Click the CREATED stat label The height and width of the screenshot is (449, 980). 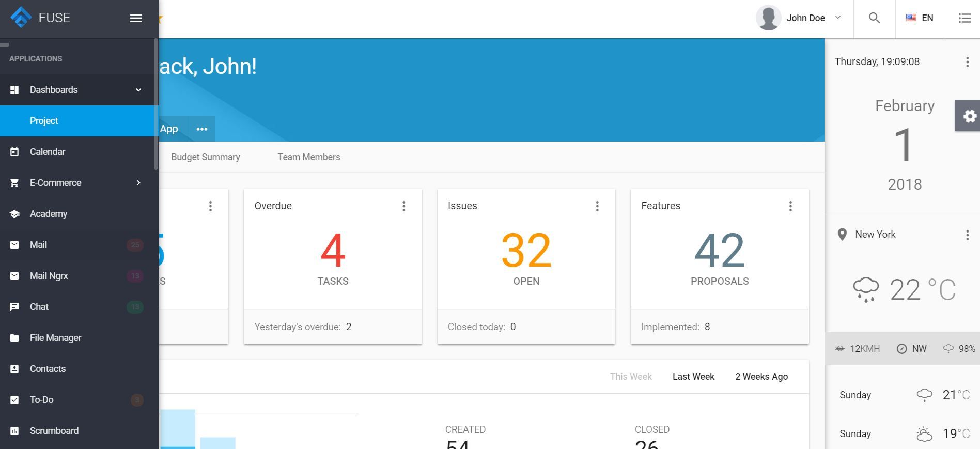pyautogui.click(x=465, y=430)
